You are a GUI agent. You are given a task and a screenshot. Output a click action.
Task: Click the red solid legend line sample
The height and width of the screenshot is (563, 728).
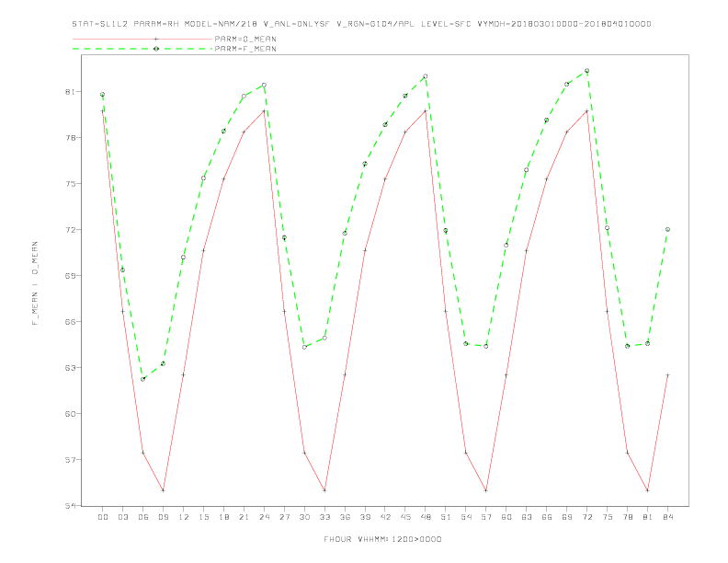click(x=142, y=39)
